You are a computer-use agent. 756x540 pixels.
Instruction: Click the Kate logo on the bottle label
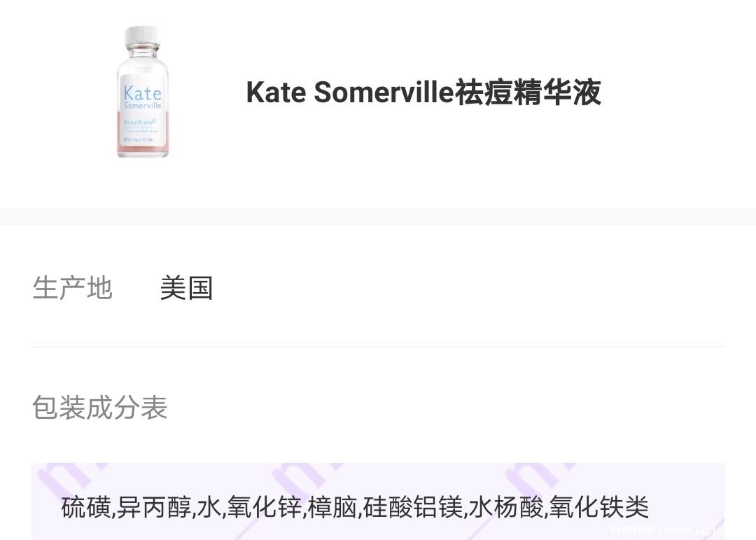point(142,92)
